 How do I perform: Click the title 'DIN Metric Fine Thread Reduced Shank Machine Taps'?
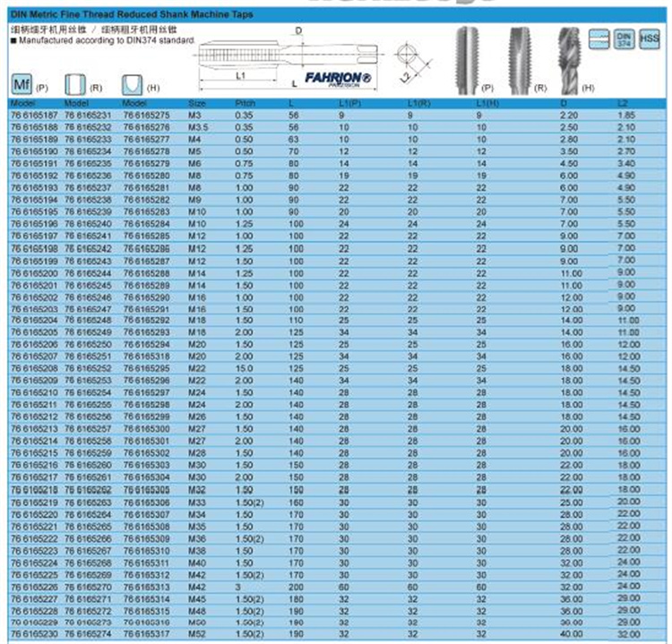132,14
